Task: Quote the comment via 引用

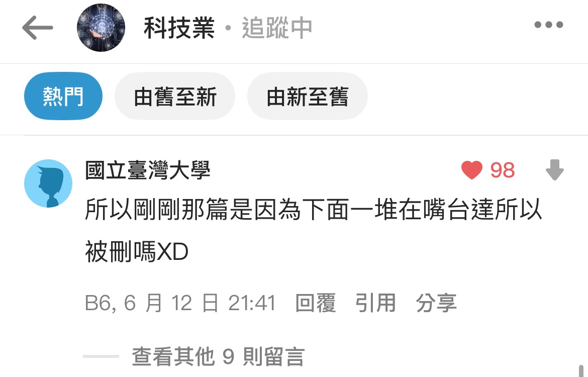Action: [x=376, y=303]
